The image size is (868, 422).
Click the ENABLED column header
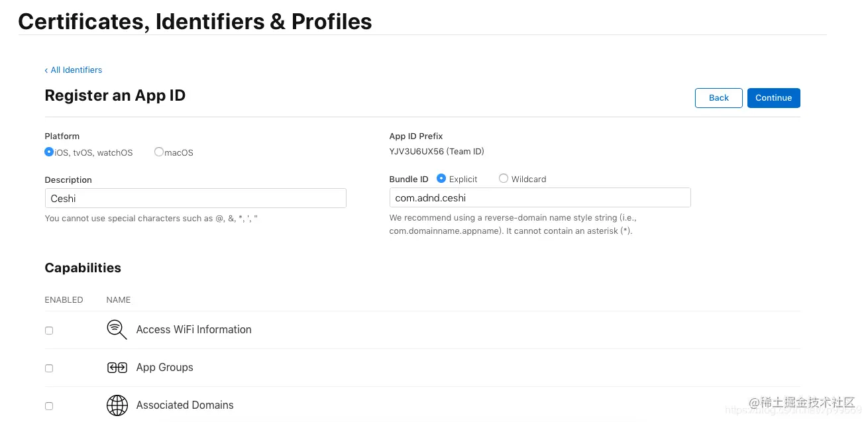(x=64, y=299)
